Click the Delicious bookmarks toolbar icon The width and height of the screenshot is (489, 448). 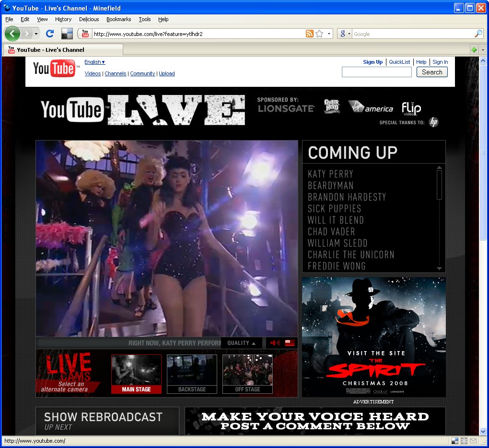coord(67,34)
